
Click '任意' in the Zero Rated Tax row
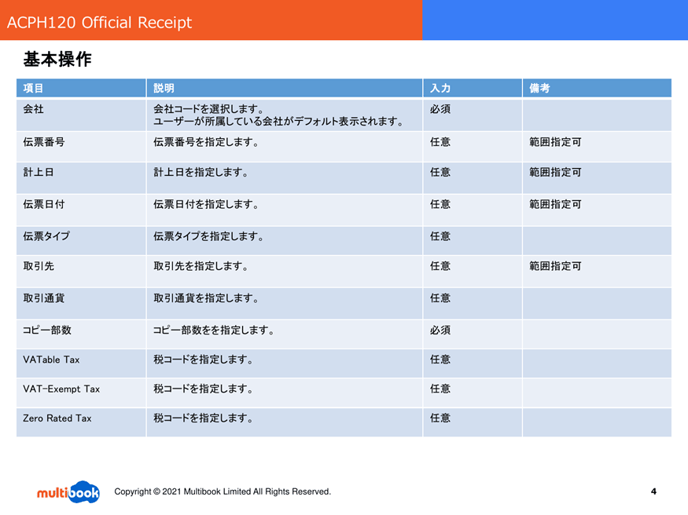(440, 418)
